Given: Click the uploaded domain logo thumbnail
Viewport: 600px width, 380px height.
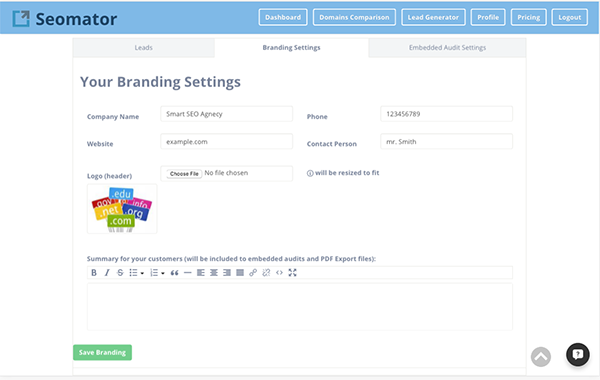Looking at the screenshot, I should [x=122, y=209].
